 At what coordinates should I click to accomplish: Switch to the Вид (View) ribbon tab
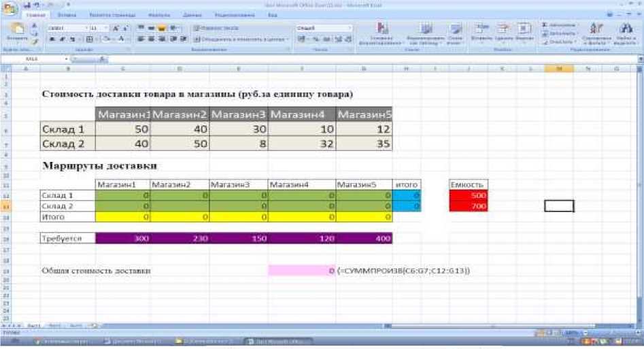tap(272, 15)
